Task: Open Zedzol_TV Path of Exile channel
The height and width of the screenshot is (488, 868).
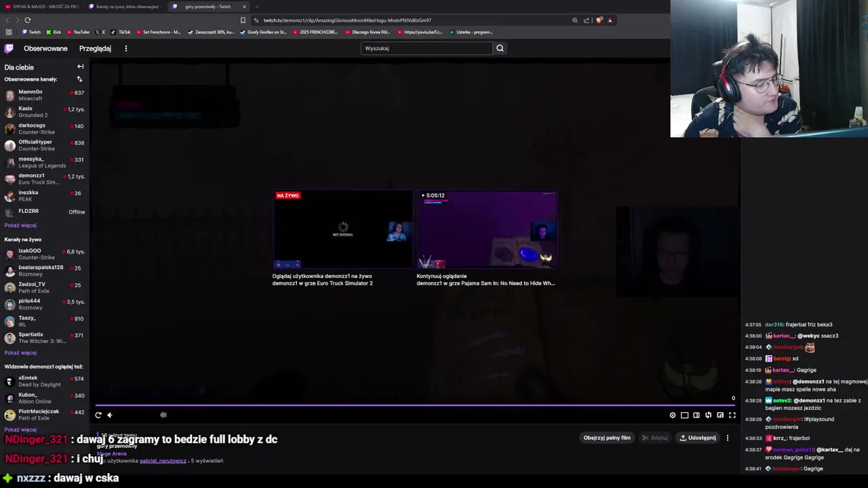Action: pos(44,287)
